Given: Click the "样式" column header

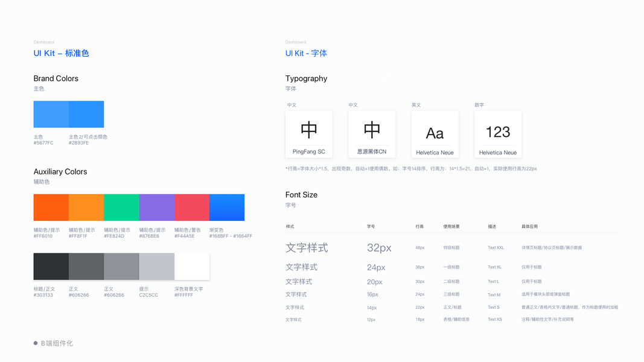Looking at the screenshot, I should tap(290, 227).
